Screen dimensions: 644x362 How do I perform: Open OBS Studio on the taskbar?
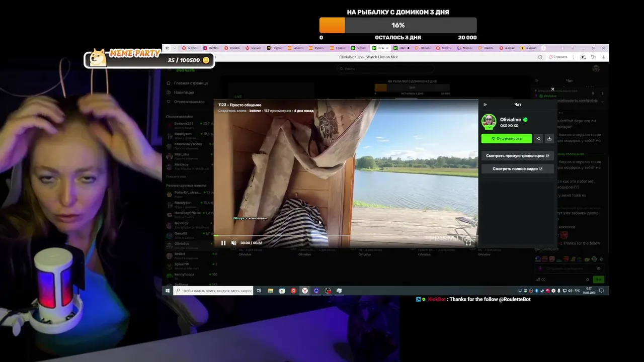tap(328, 291)
